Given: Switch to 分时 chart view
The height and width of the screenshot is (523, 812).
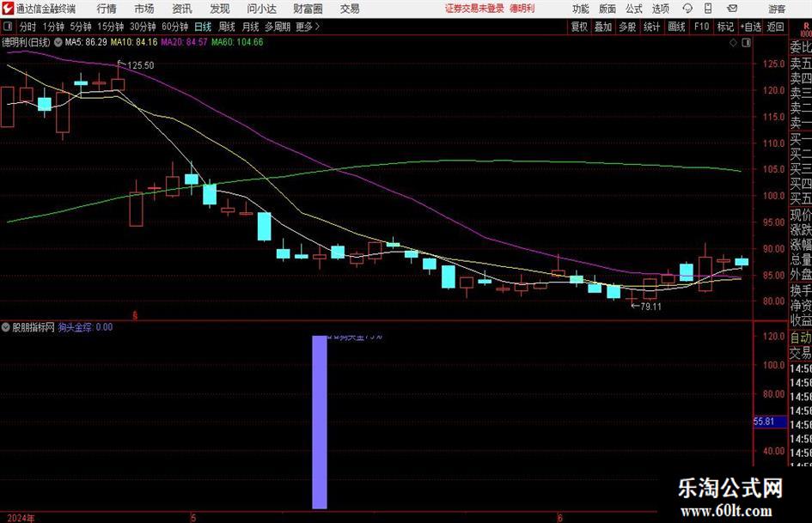Looking at the screenshot, I should tap(28, 27).
